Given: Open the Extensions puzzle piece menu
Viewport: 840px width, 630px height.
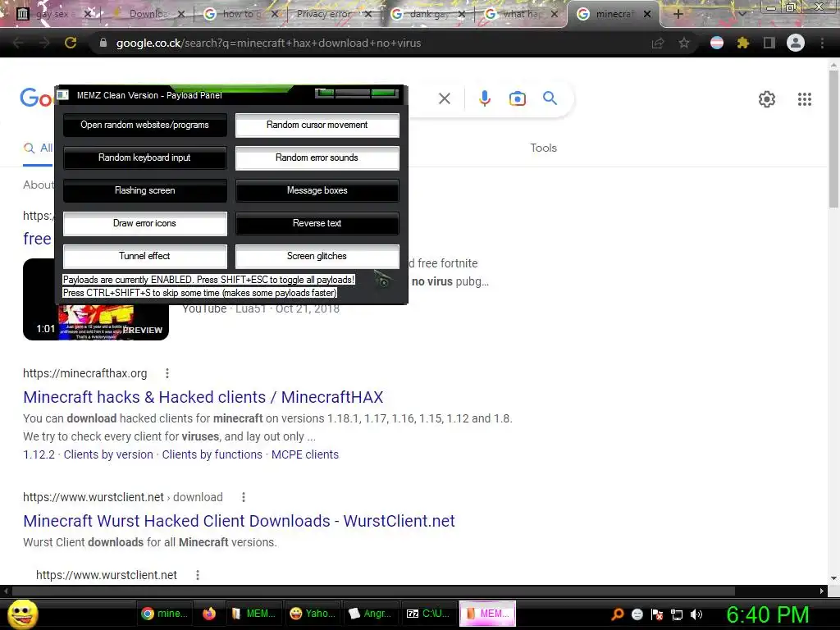Looking at the screenshot, I should coord(743,43).
